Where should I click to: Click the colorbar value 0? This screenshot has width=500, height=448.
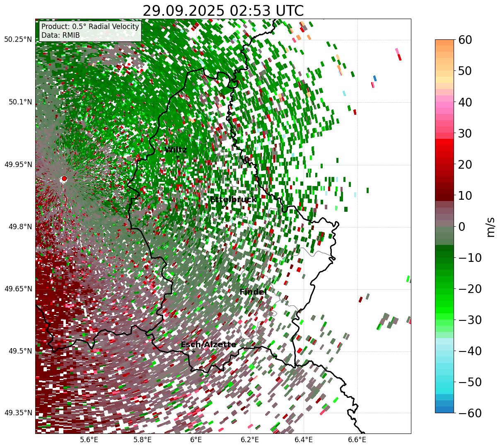click(461, 227)
